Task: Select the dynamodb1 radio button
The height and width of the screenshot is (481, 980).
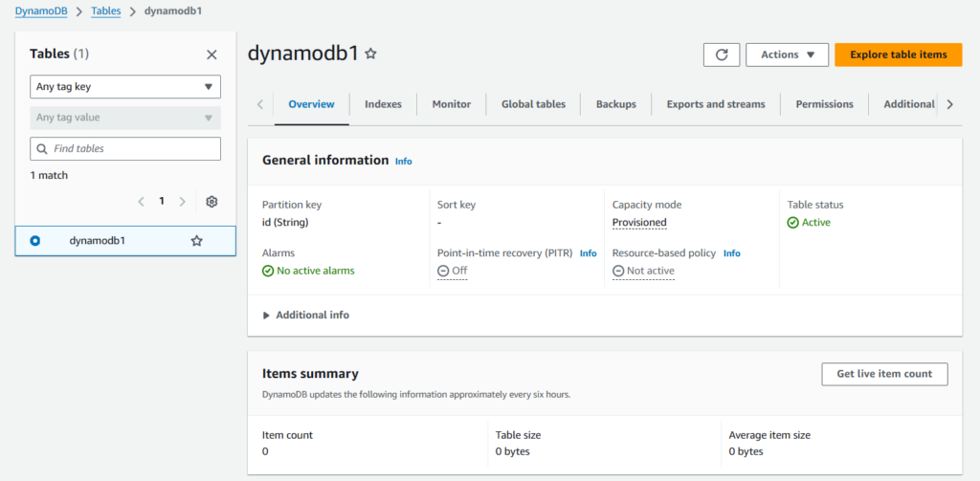Action: tap(35, 241)
